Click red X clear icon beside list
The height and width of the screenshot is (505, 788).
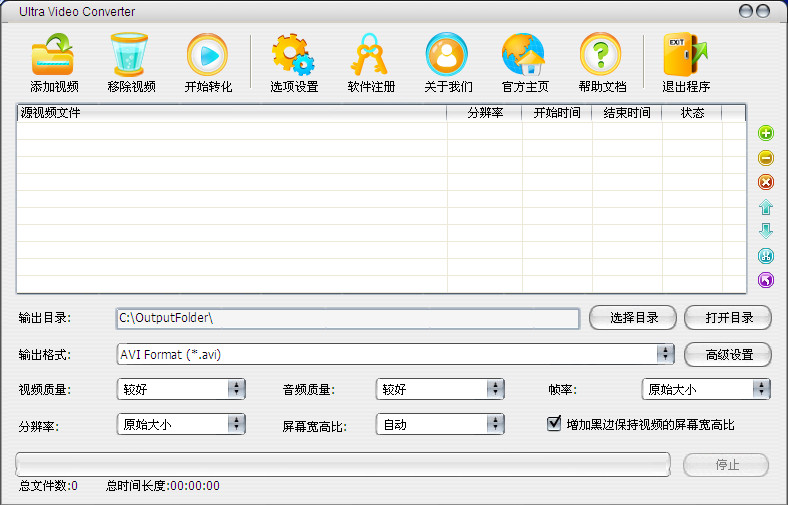(765, 182)
